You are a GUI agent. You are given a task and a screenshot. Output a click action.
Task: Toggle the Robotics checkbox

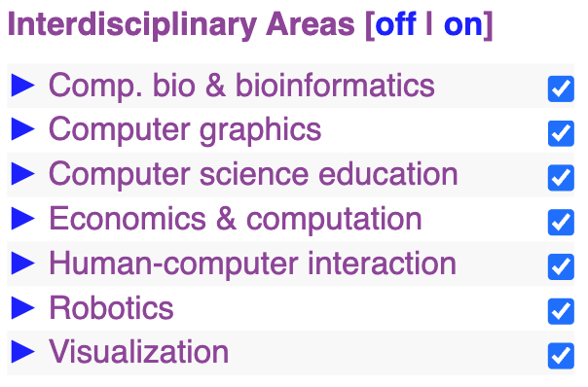561,311
